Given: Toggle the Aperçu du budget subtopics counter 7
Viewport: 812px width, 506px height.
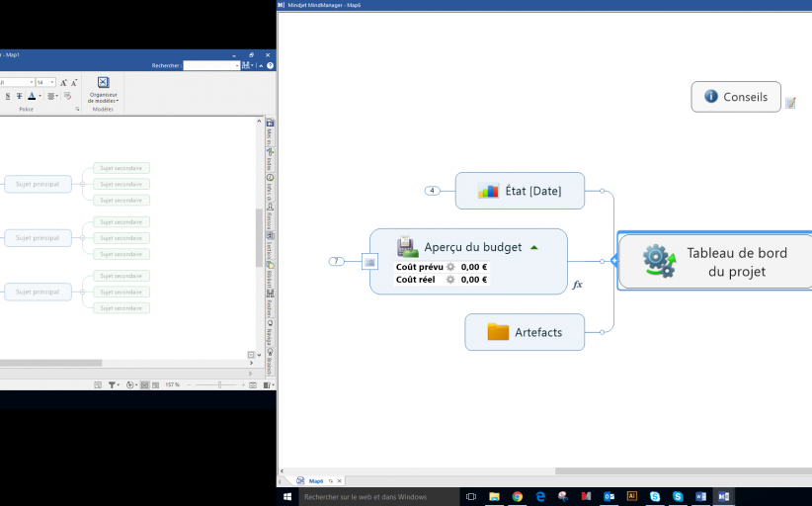Looking at the screenshot, I should [x=337, y=261].
